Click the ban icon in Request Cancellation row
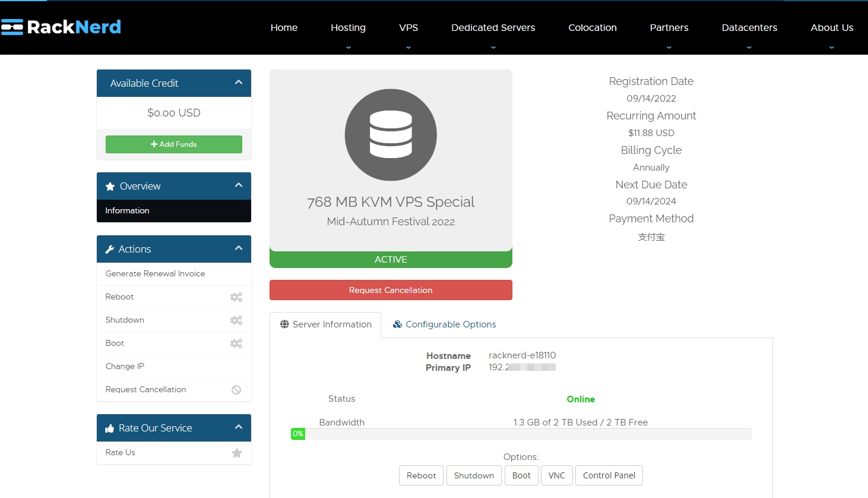Viewport: 868px width, 498px height. coord(236,390)
